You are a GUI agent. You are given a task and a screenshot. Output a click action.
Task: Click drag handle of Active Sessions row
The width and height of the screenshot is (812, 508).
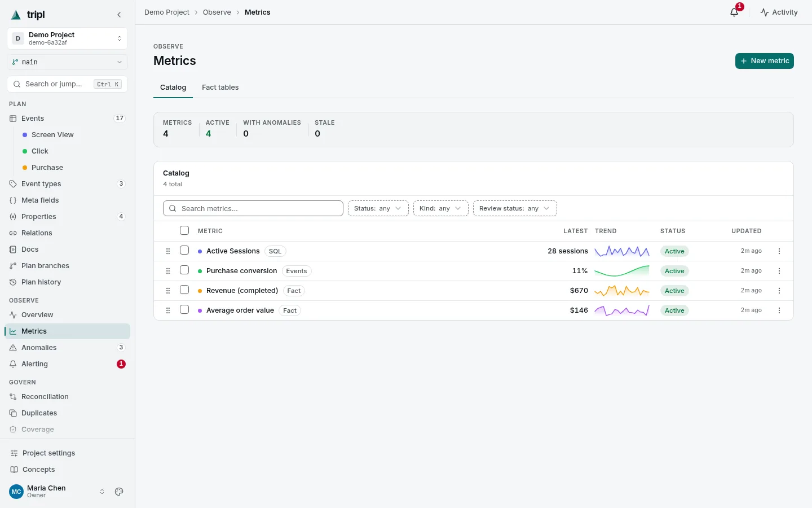(168, 251)
